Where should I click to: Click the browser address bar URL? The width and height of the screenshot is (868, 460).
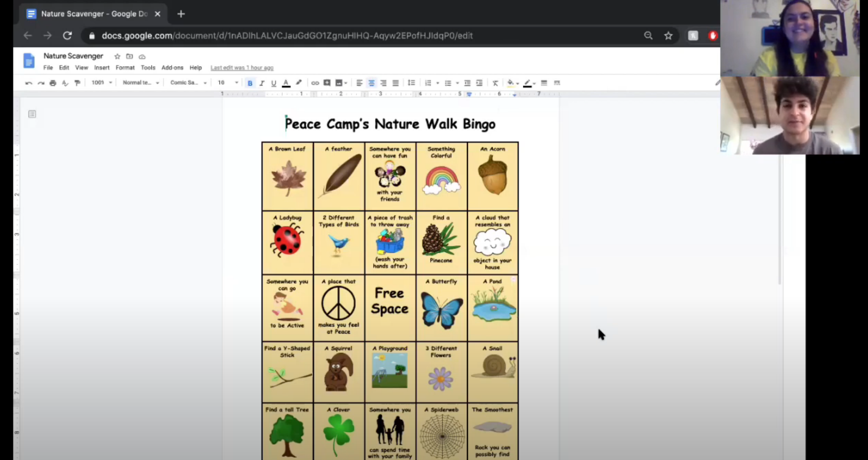point(287,36)
